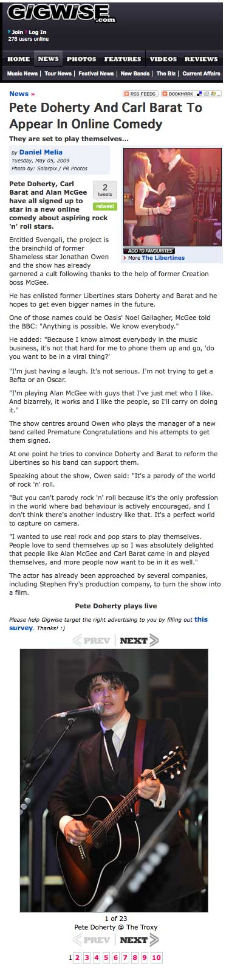Open the Tour News submenu item
The height and width of the screenshot is (980, 229).
(58, 74)
